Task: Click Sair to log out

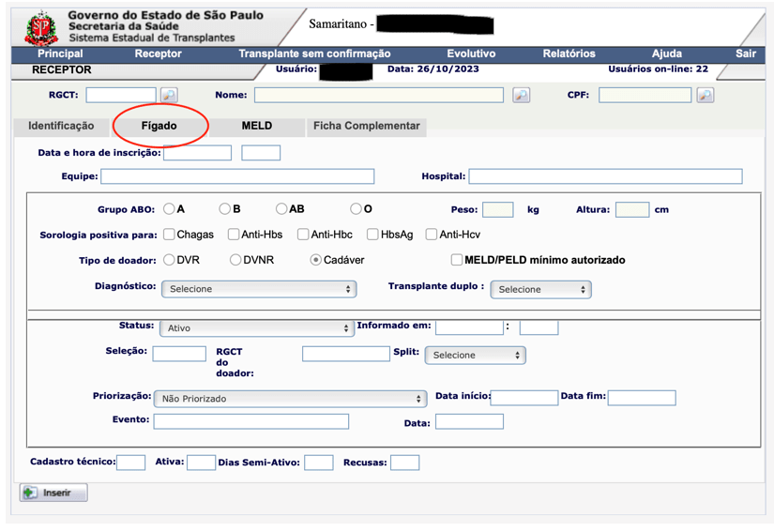Action: point(745,53)
